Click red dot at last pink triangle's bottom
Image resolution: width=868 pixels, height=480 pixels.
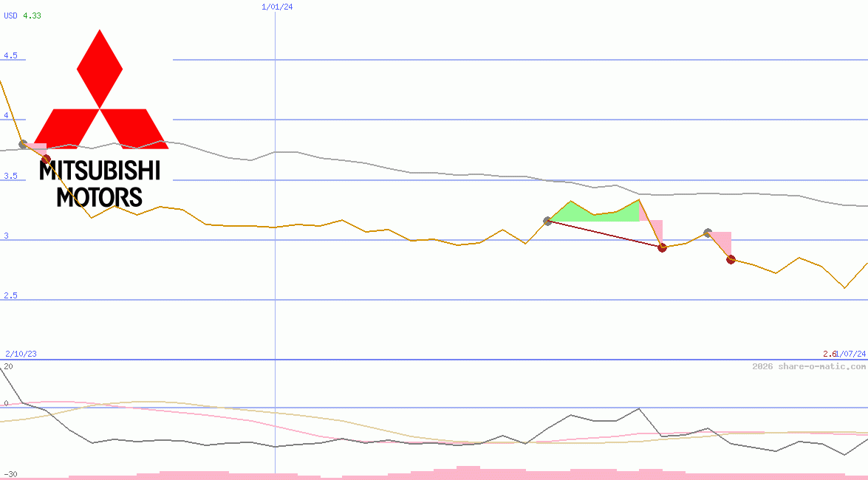coord(731,259)
